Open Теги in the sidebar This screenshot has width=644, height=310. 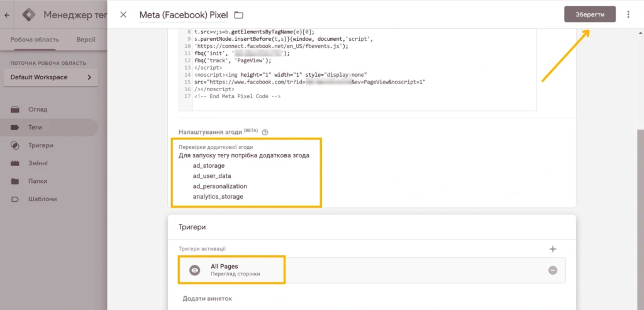click(48, 127)
